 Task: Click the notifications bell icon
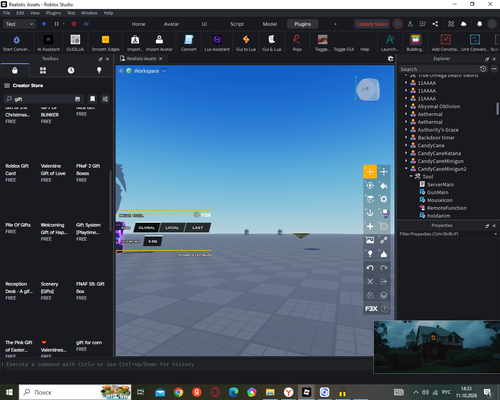tap(479, 24)
